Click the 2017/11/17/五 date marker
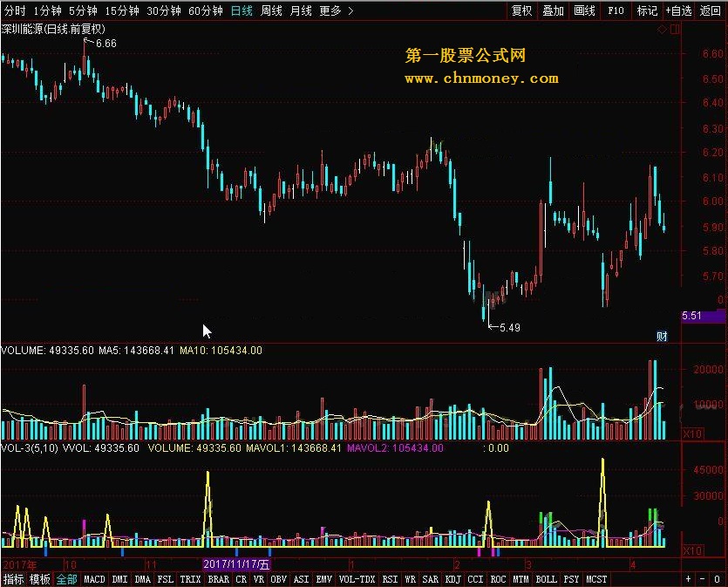This screenshot has height=587, width=728. [x=236, y=564]
